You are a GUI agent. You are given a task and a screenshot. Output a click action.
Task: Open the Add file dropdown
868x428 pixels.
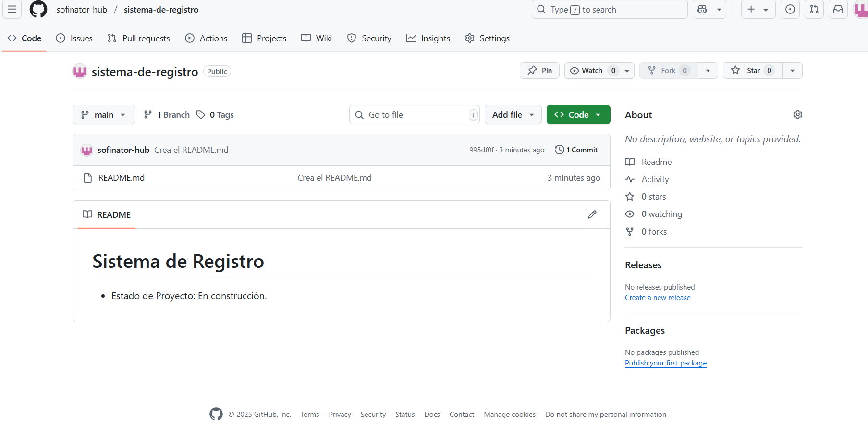pyautogui.click(x=513, y=114)
